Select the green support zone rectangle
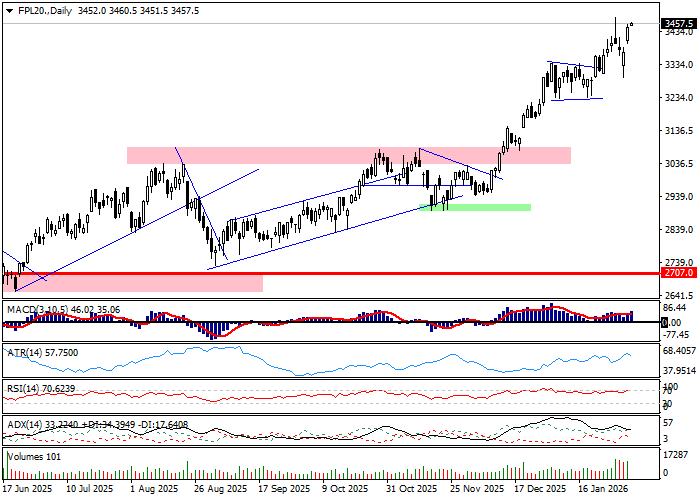Viewport: 700px width, 500px height. (x=475, y=207)
